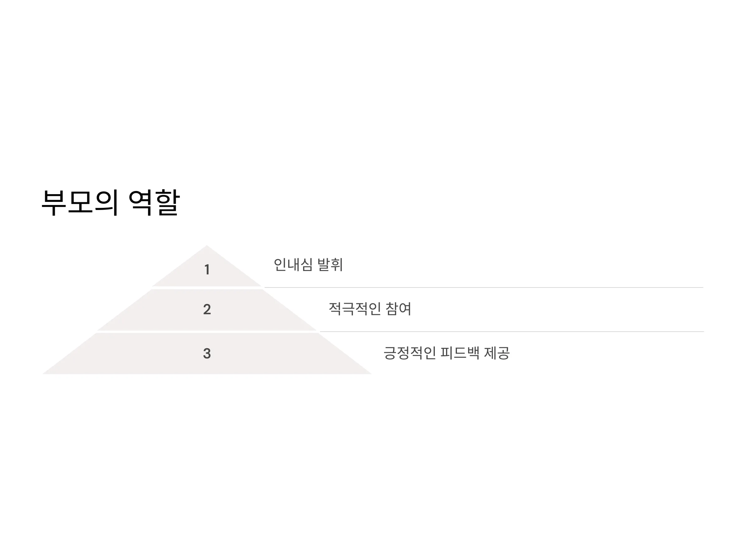Image resolution: width=747 pixels, height=560 pixels.
Task: Select the bottom pyramid tier shape
Action: (x=207, y=353)
